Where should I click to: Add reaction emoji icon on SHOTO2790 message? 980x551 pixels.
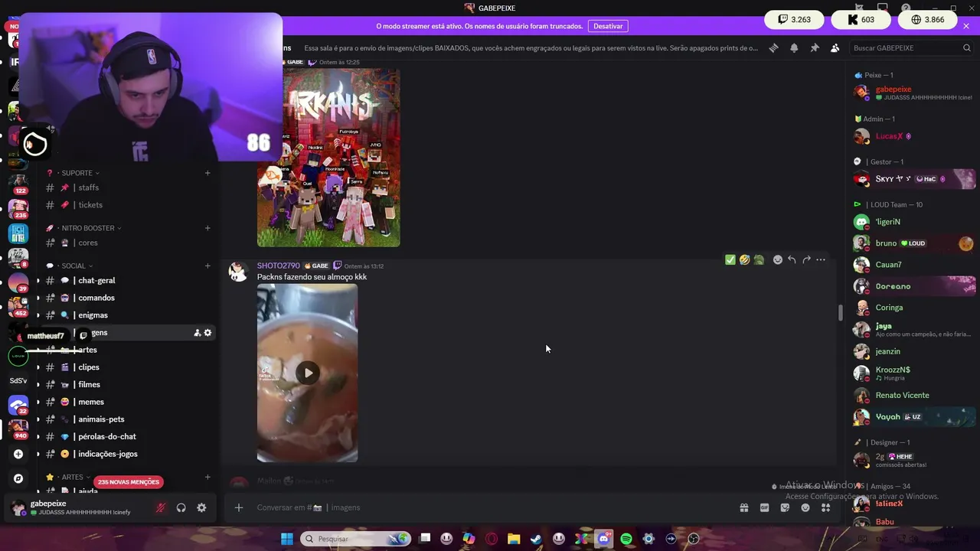(777, 259)
